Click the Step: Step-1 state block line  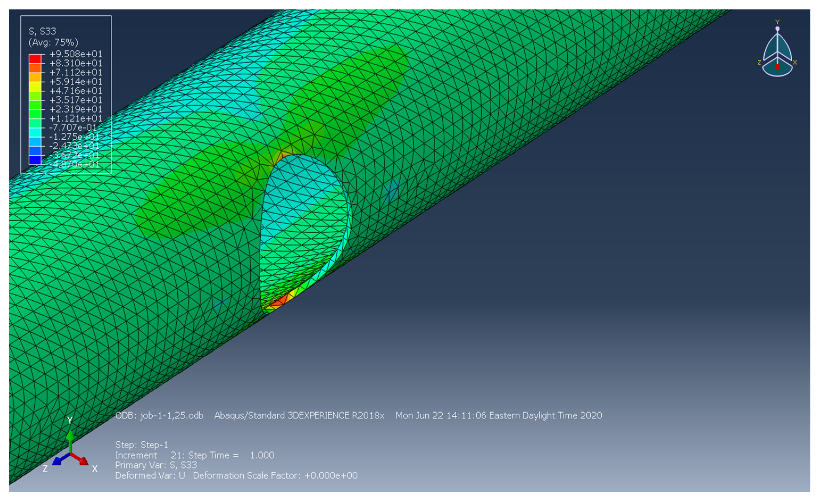[x=141, y=445]
